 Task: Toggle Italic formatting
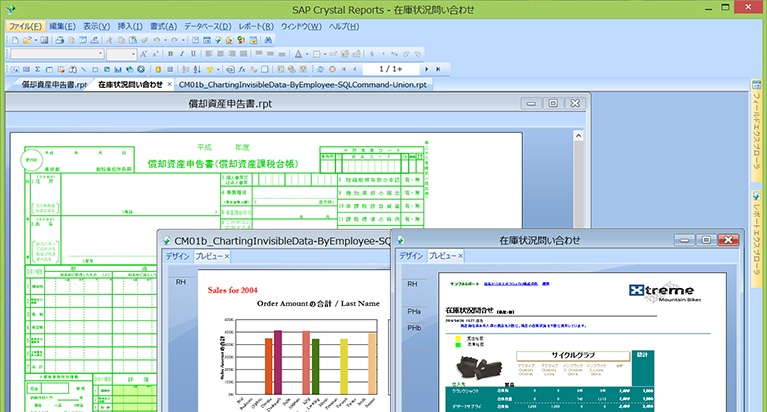click(x=181, y=54)
